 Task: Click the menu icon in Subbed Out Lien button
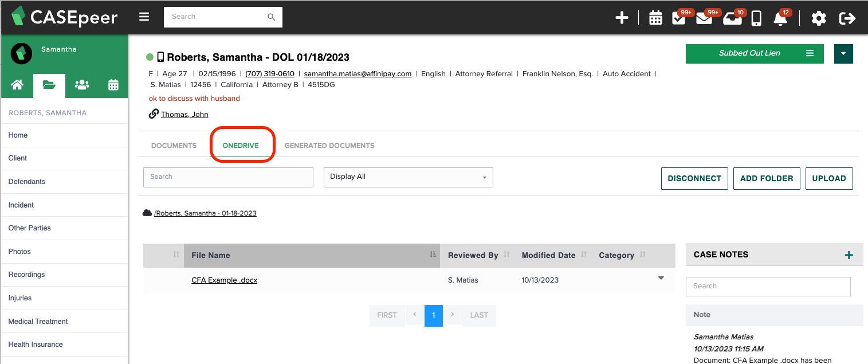[x=810, y=53]
